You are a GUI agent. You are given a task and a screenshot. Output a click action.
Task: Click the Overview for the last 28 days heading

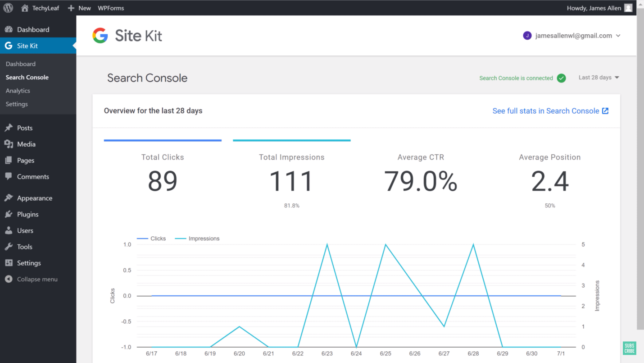[x=153, y=111]
